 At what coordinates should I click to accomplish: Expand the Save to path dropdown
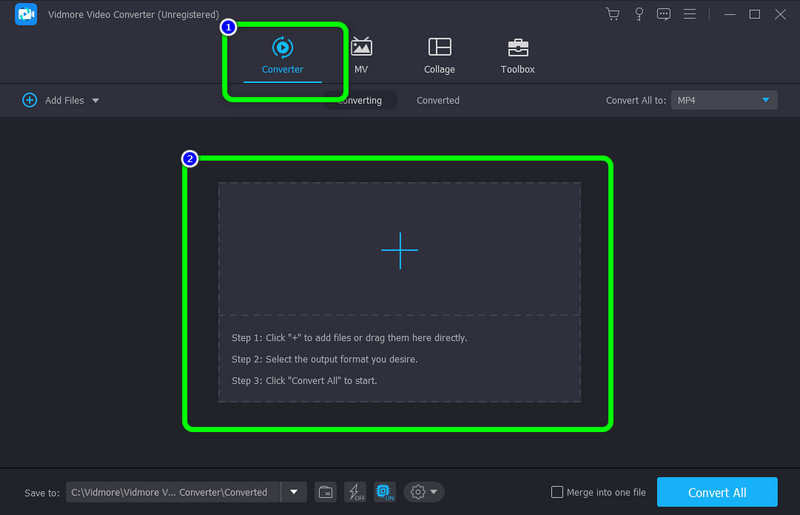[x=293, y=492]
